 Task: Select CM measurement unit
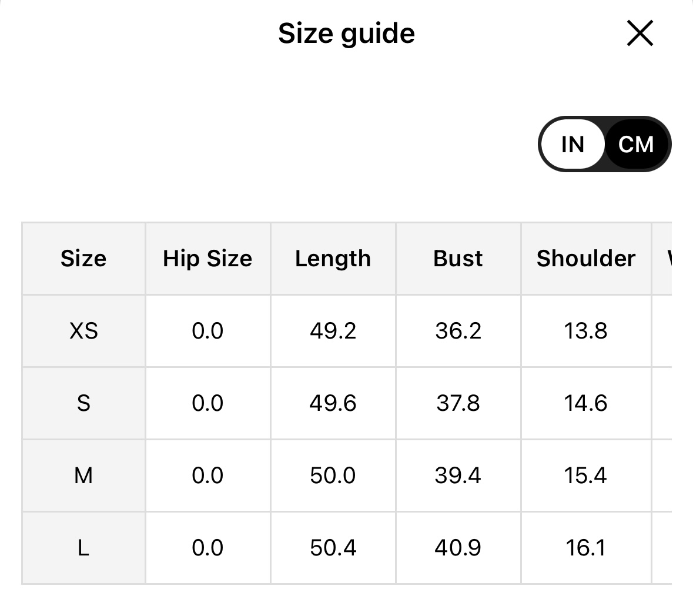(x=636, y=144)
